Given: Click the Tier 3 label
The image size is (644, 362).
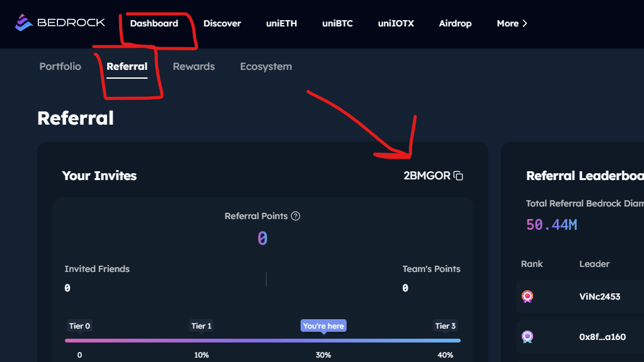Looking at the screenshot, I should [x=446, y=326].
